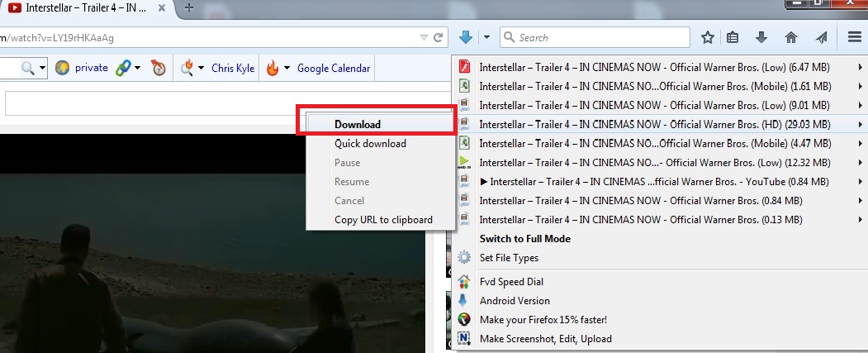Screen dimensions: 868x353
Task: Open the Chris Kyle bookmark
Action: [x=233, y=68]
